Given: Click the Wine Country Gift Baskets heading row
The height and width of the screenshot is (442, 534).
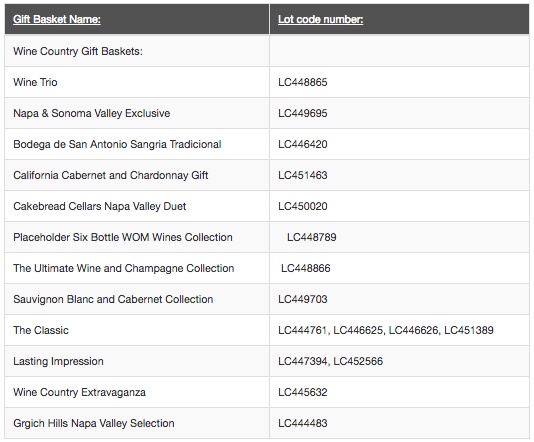Looking at the screenshot, I should coord(267,51).
